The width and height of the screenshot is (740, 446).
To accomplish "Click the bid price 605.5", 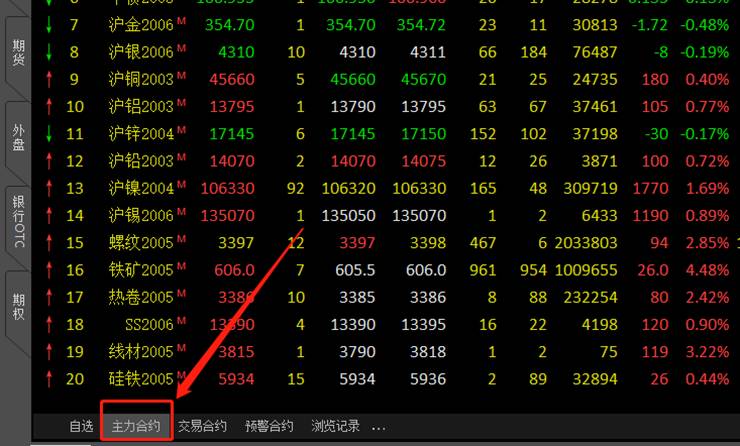I will (355, 270).
